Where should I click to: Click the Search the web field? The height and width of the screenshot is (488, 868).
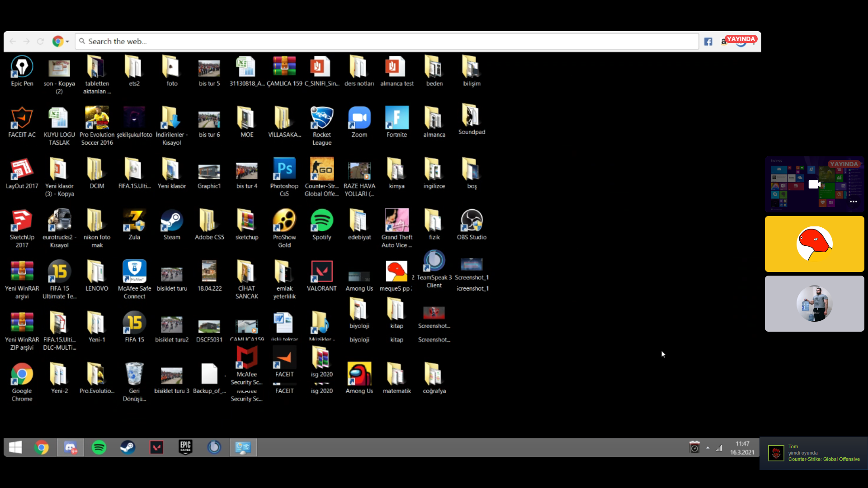(384, 42)
